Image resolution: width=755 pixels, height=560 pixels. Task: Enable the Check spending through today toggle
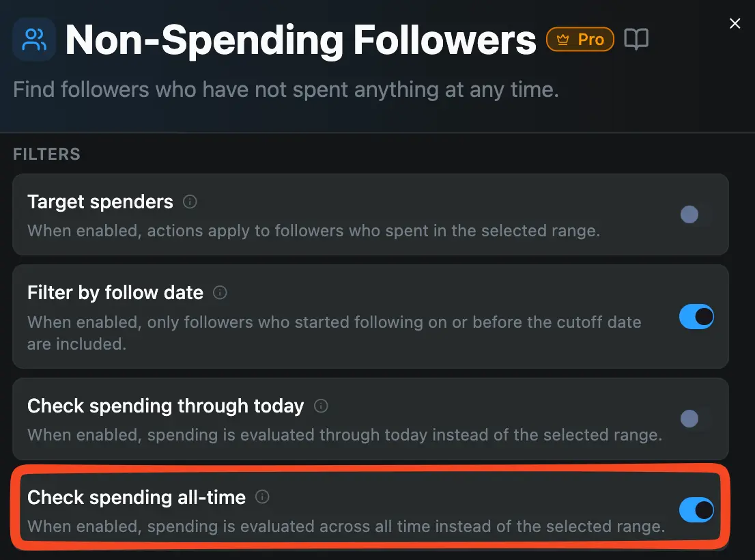[689, 419]
